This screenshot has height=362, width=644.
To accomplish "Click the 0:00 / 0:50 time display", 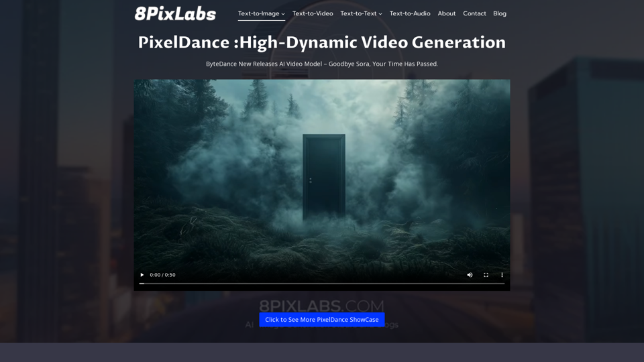I will coord(162,275).
